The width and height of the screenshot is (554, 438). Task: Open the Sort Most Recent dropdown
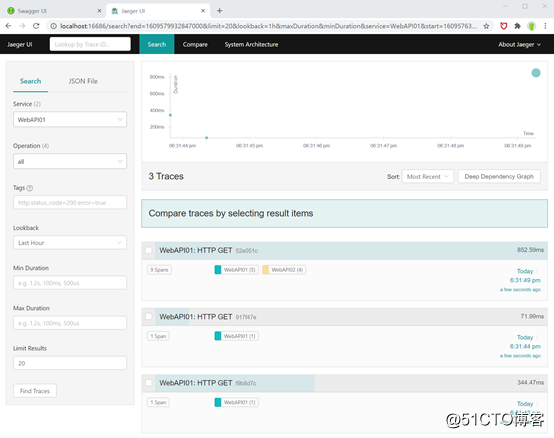coord(428,176)
